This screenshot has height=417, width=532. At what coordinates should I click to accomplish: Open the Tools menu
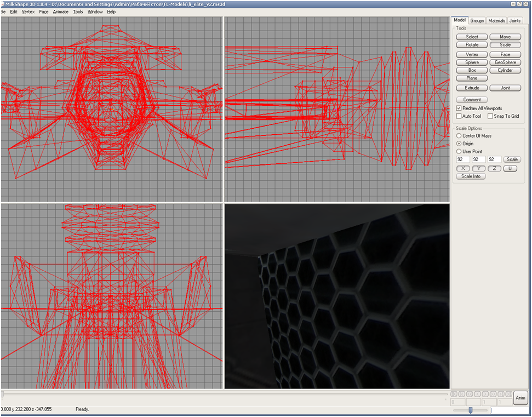(x=78, y=12)
